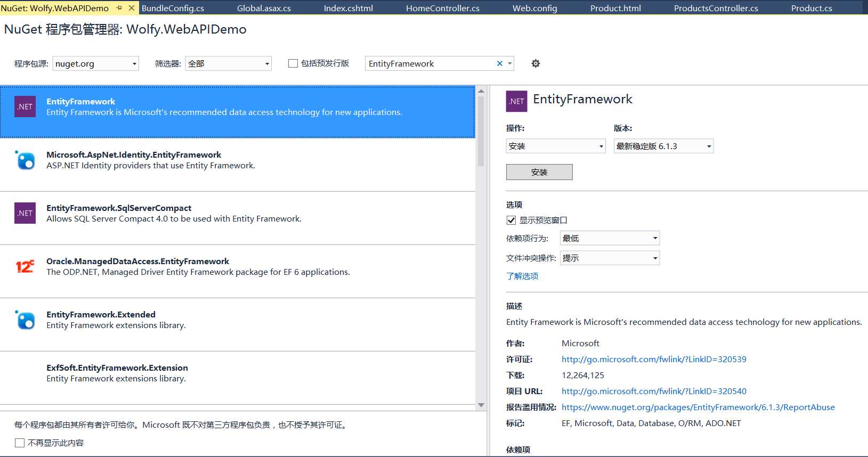868x457 pixels.
Task: Expand the search box history dropdown arrow
Action: point(510,63)
